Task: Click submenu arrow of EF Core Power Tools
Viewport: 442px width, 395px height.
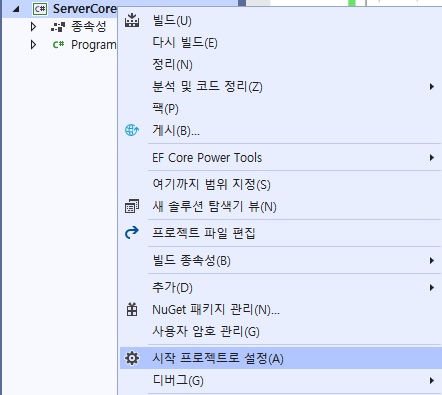Action: coord(432,157)
